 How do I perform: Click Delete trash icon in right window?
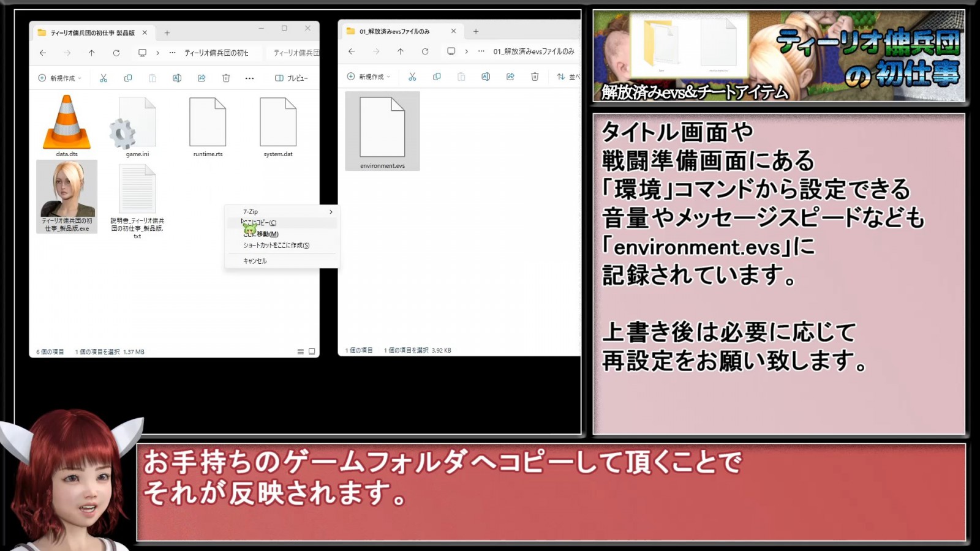click(535, 77)
